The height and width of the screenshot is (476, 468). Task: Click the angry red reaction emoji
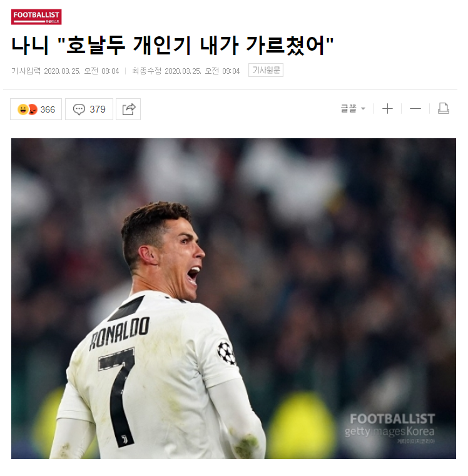pyautogui.click(x=33, y=109)
